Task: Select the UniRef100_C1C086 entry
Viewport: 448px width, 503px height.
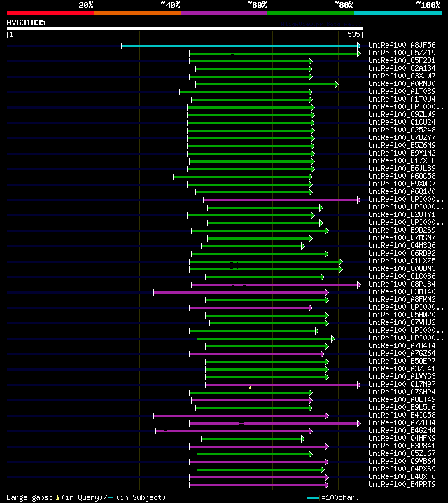Action: click(x=402, y=276)
